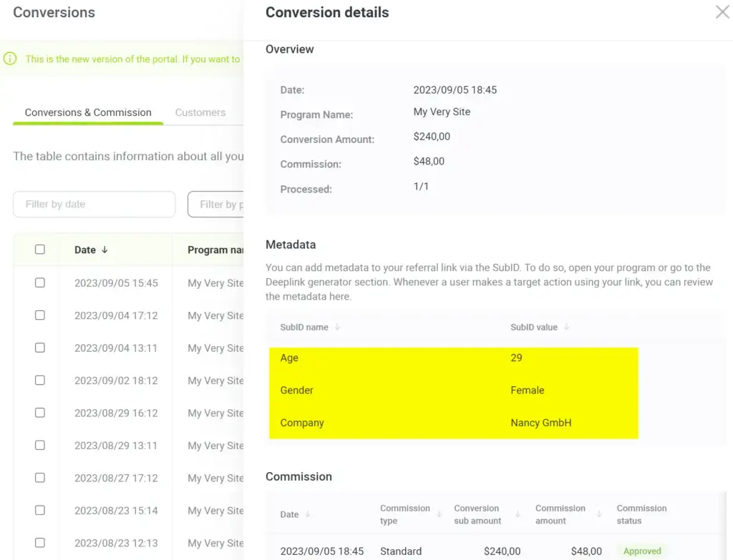Click My Very Site in 2023/09/02 row

[215, 380]
